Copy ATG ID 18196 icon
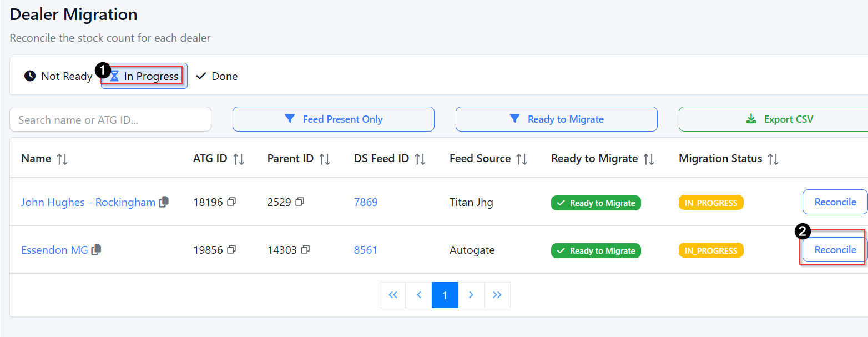The image size is (868, 337). pyautogui.click(x=231, y=202)
